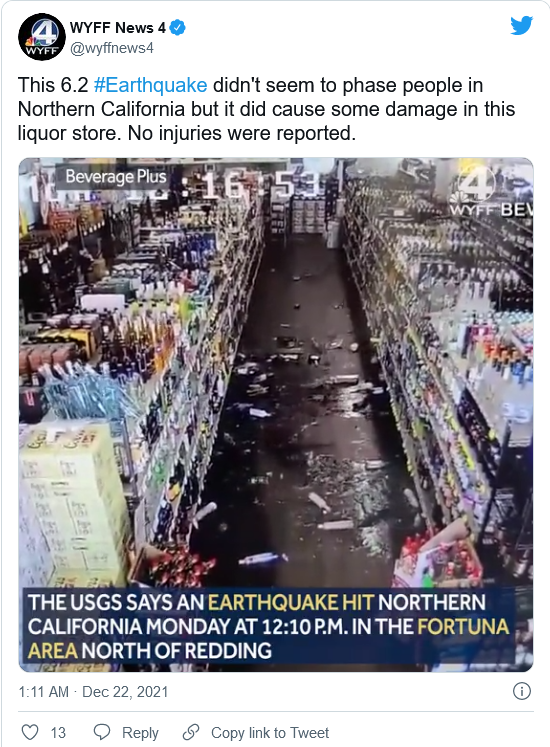This screenshot has height=747, width=550.
Task: Open Twitter via the blue bird logo
Action: (x=521, y=25)
